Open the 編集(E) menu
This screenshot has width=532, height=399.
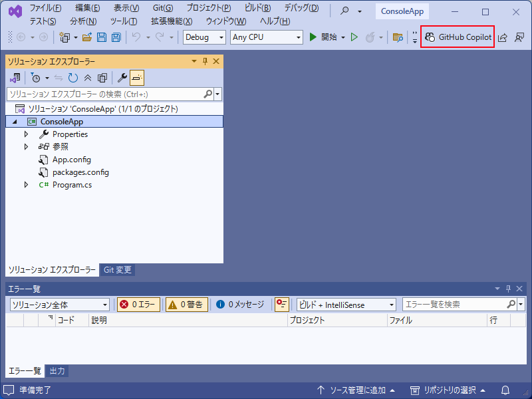pos(88,8)
